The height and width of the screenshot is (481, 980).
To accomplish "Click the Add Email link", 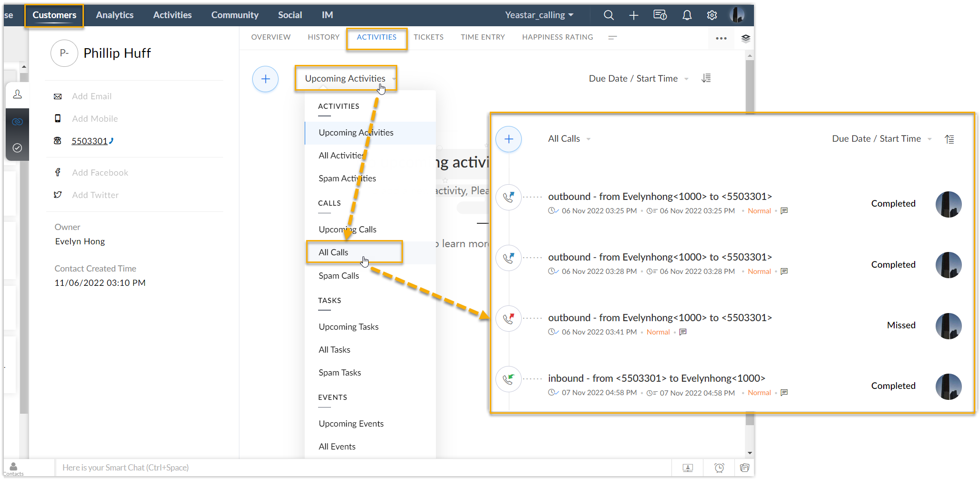I will [x=92, y=96].
